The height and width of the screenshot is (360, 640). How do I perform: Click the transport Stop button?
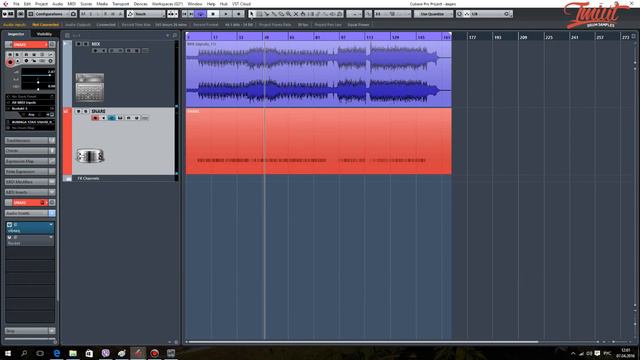(213, 14)
